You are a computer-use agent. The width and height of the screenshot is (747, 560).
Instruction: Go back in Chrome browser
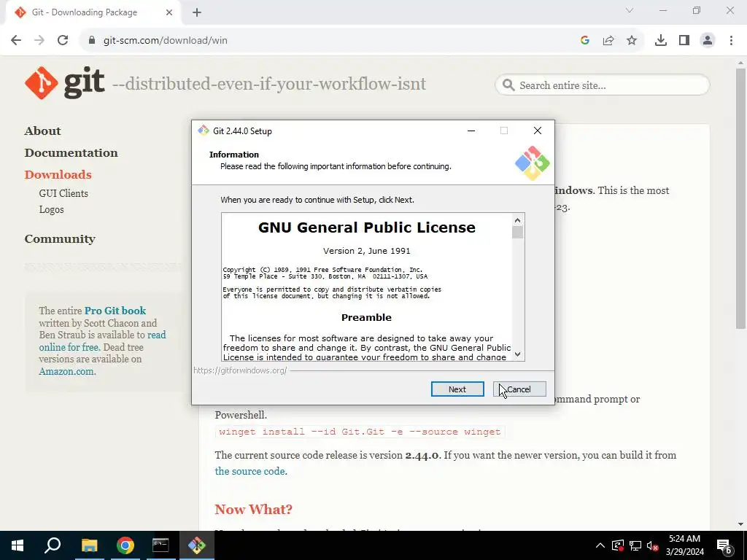pyautogui.click(x=16, y=41)
